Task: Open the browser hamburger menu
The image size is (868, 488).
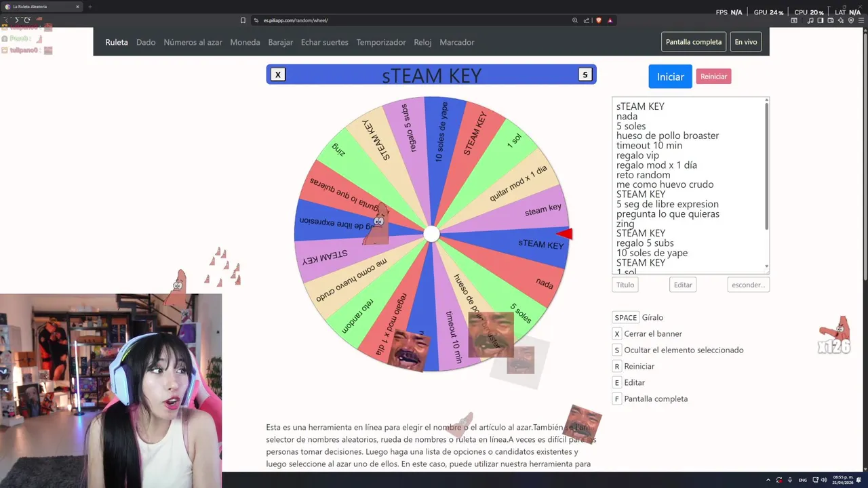Action: 861,20
